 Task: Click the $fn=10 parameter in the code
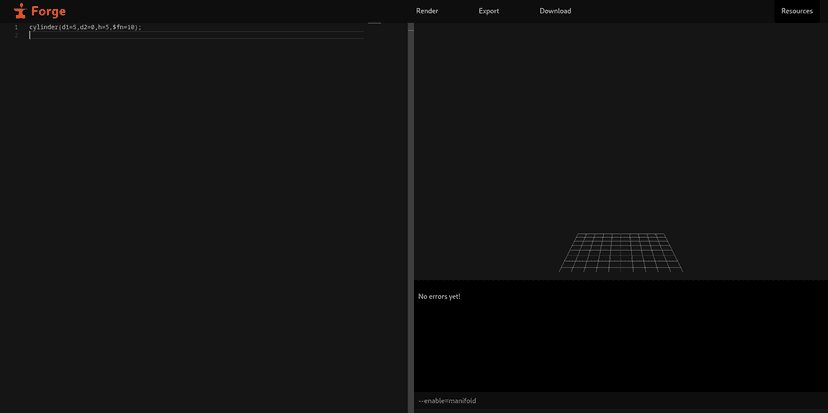click(124, 27)
